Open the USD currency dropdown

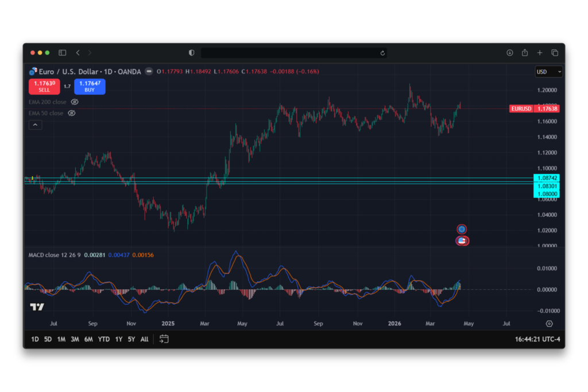pos(548,71)
